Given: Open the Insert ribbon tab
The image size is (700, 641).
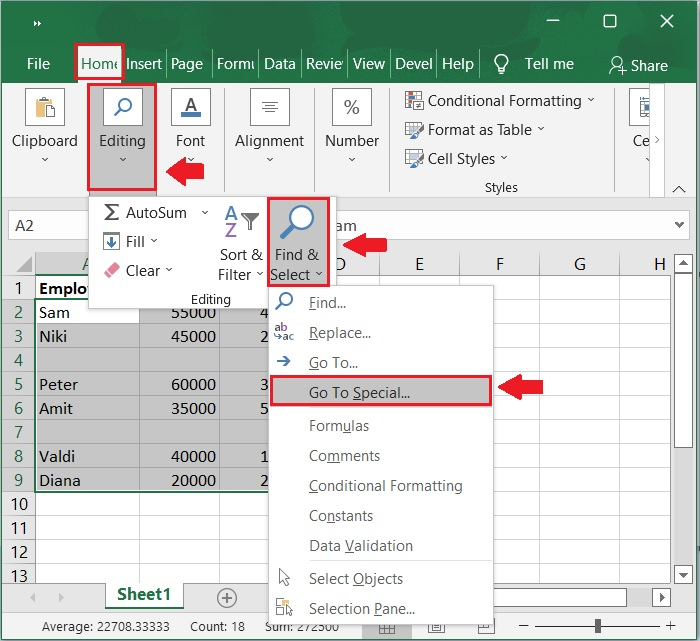Looking at the screenshot, I should tap(144, 64).
